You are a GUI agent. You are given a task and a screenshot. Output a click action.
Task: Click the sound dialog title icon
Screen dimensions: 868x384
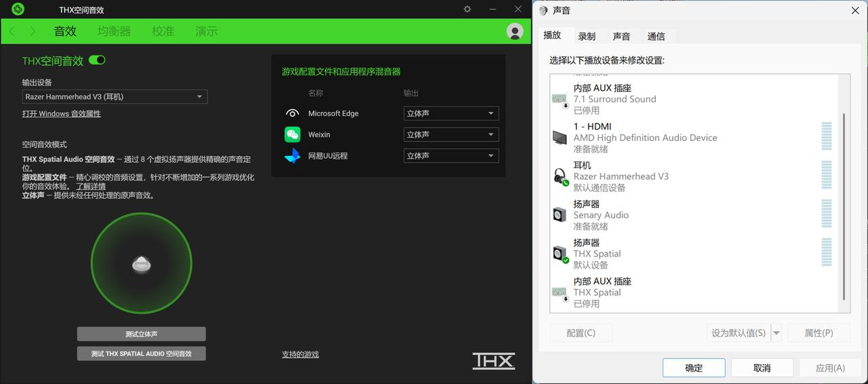543,10
